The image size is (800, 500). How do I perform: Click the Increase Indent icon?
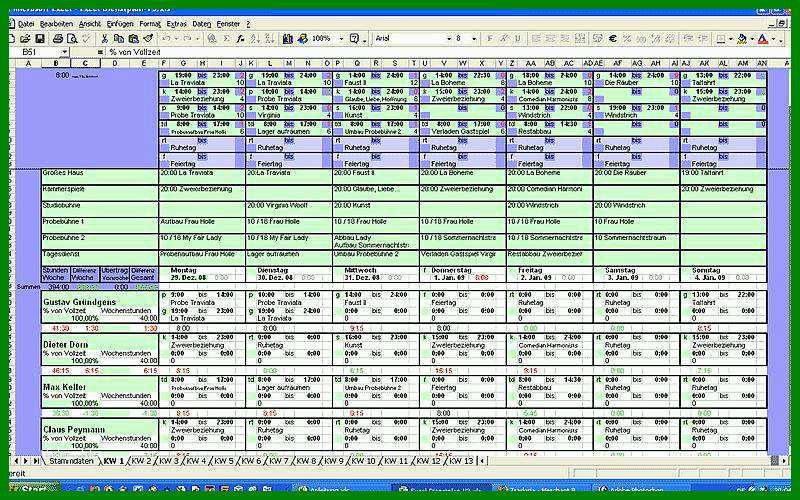pyautogui.click(x=703, y=39)
